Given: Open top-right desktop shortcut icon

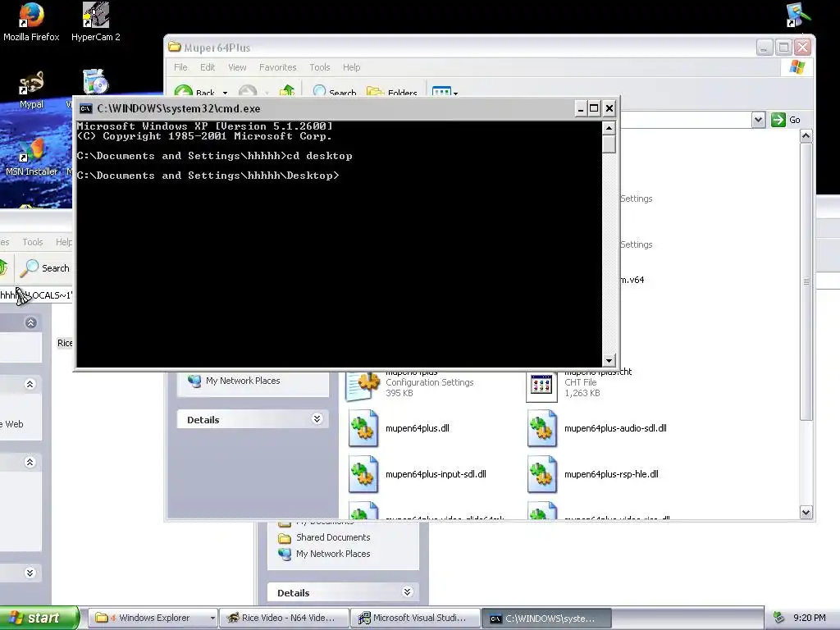Looking at the screenshot, I should pos(797,15).
